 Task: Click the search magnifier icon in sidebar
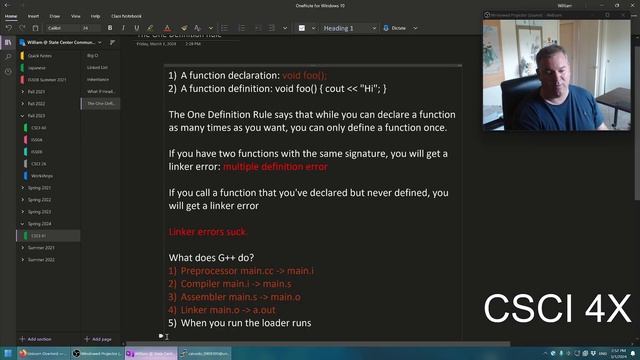point(8,57)
